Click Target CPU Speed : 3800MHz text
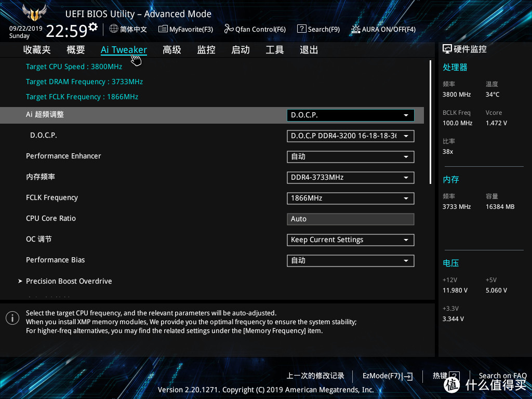 [x=74, y=66]
